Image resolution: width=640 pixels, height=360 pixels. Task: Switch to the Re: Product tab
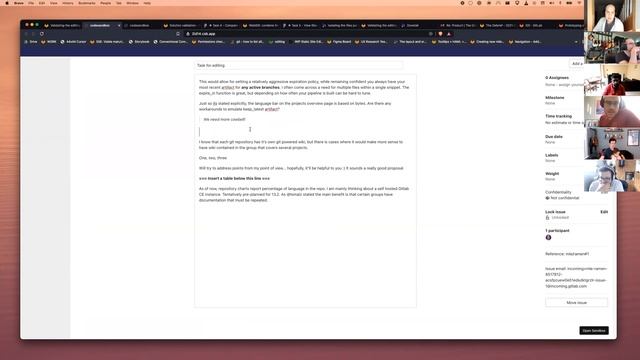click(458, 25)
